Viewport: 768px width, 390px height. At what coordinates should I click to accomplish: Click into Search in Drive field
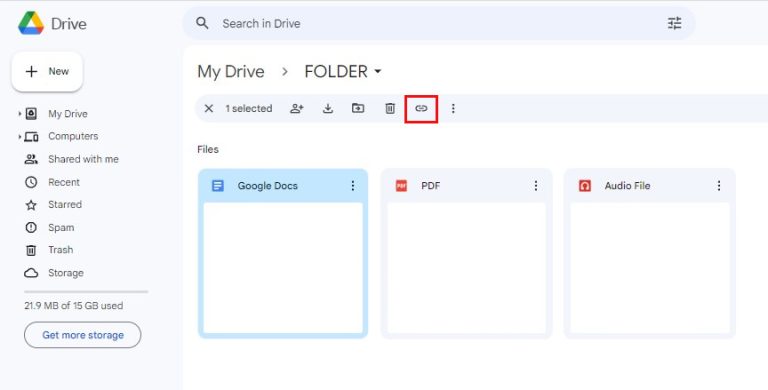point(438,23)
